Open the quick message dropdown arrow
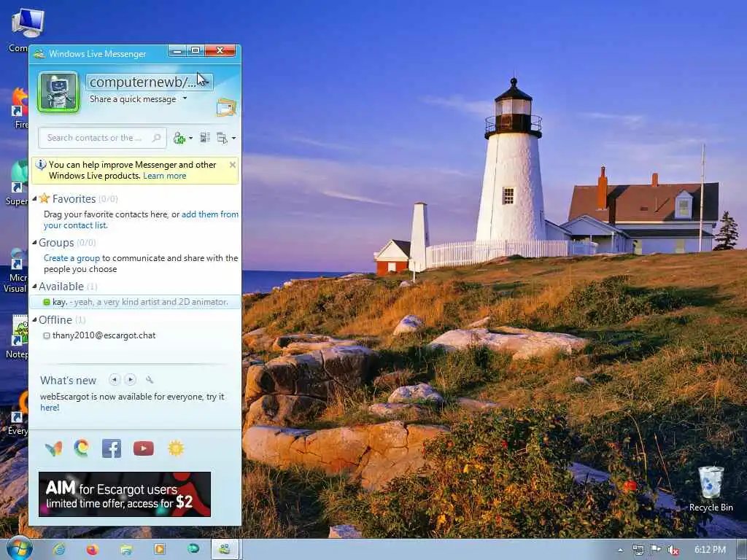The image size is (747, 560). (x=185, y=98)
